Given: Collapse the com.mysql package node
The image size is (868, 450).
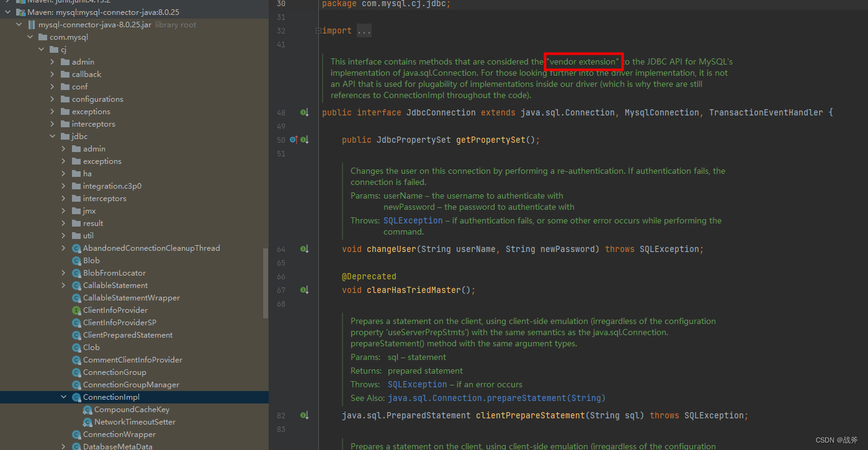Looking at the screenshot, I should [30, 37].
